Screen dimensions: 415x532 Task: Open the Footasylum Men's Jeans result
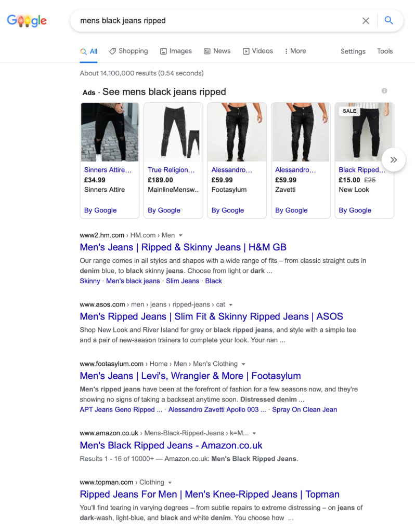(190, 376)
